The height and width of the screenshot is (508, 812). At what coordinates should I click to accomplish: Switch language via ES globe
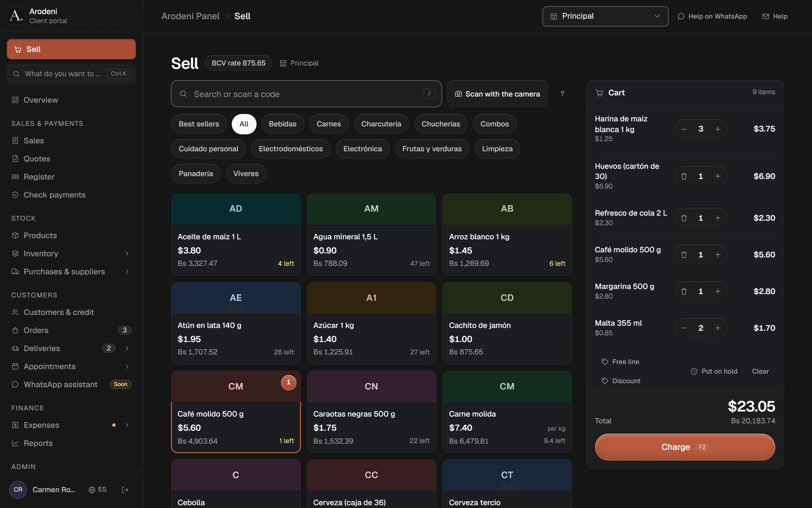[x=97, y=490]
